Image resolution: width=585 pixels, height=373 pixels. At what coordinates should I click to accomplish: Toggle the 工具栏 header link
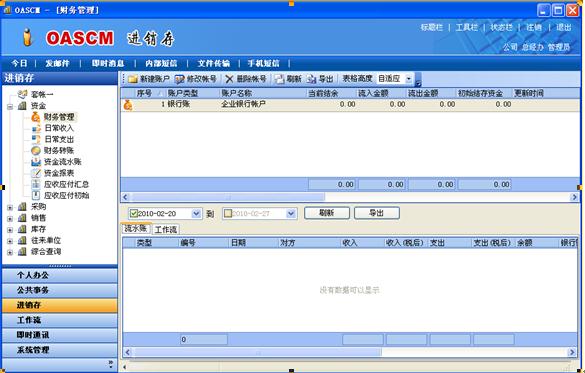466,27
